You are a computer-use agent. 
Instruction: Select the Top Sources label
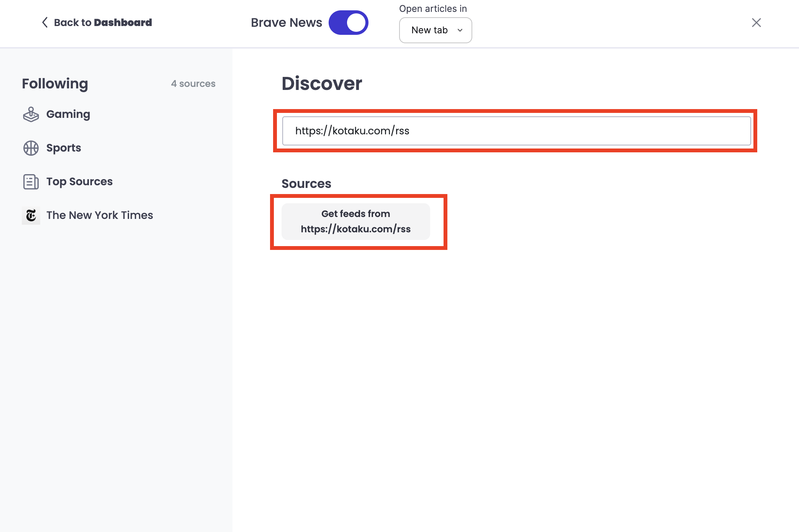(79, 181)
